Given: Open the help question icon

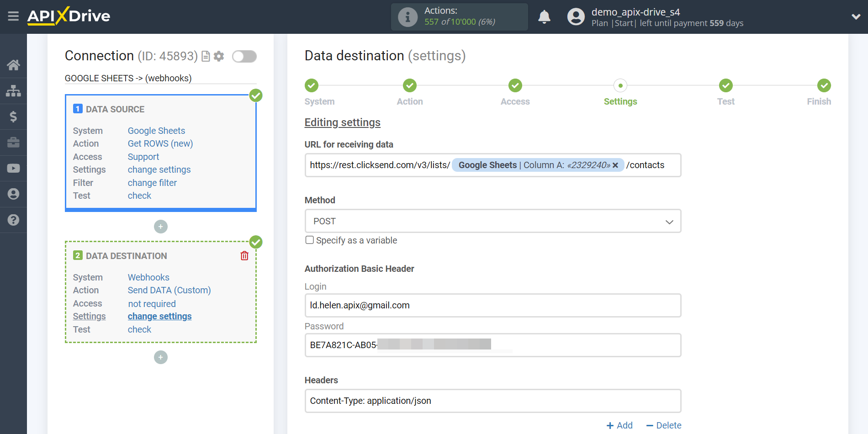Looking at the screenshot, I should pos(13,220).
